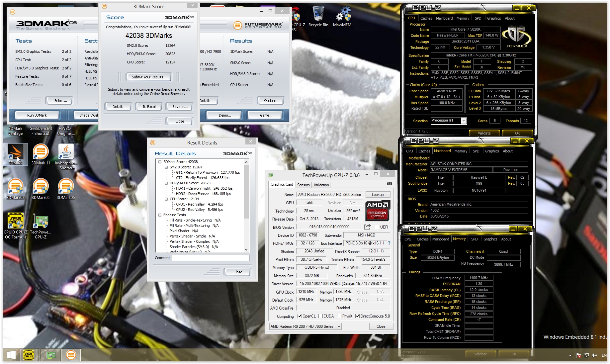Screen dimensions: 610x364
Task: Open TechPowerUp GPU-Z desktop icon
Action: pos(41,226)
